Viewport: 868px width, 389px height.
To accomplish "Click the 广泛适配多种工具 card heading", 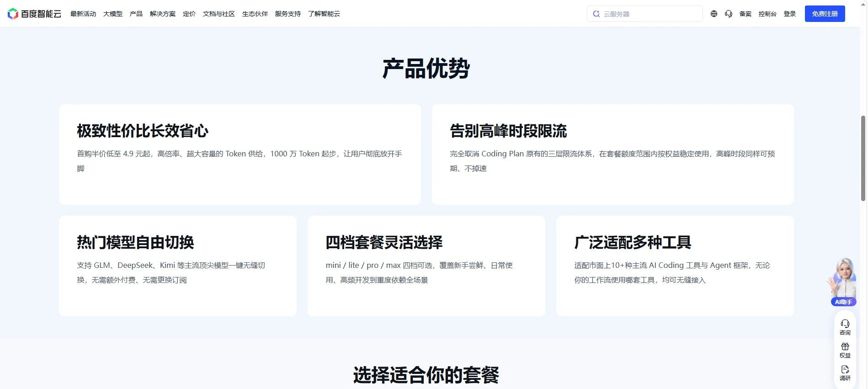I will (x=633, y=242).
